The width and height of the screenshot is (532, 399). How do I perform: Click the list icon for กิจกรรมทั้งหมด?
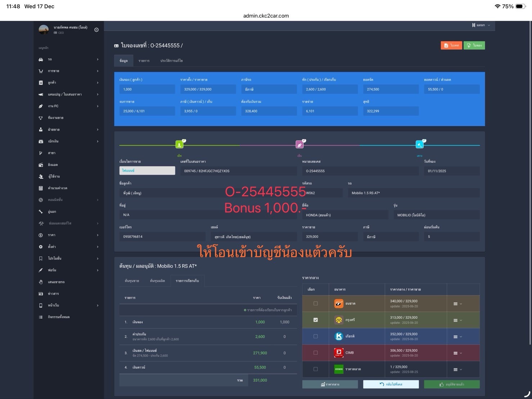(x=41, y=317)
